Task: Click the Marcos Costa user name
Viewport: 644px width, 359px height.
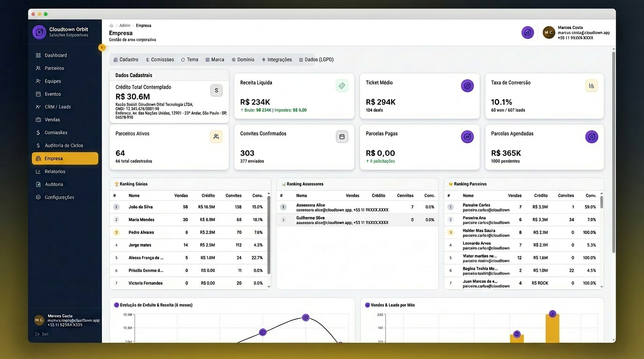Action: tap(571, 28)
